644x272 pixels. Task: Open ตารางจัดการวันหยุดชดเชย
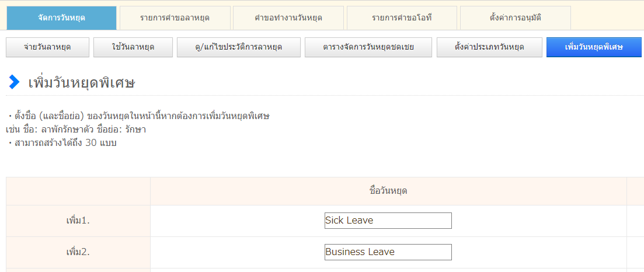tap(368, 47)
